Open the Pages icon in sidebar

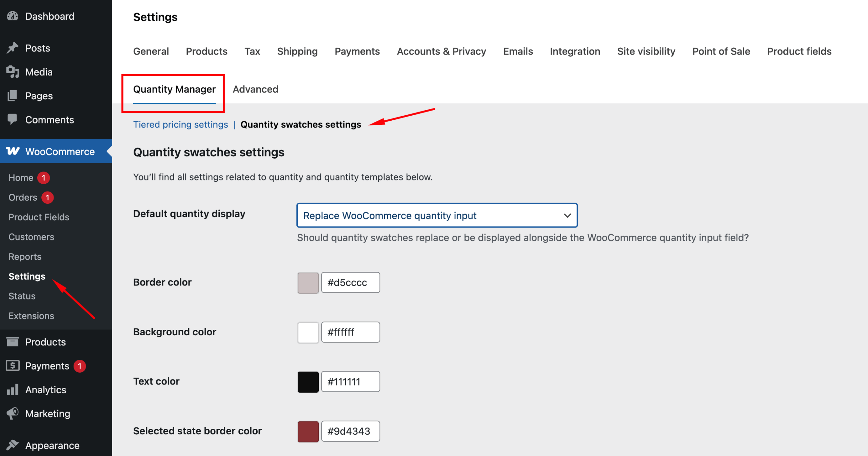[13, 96]
